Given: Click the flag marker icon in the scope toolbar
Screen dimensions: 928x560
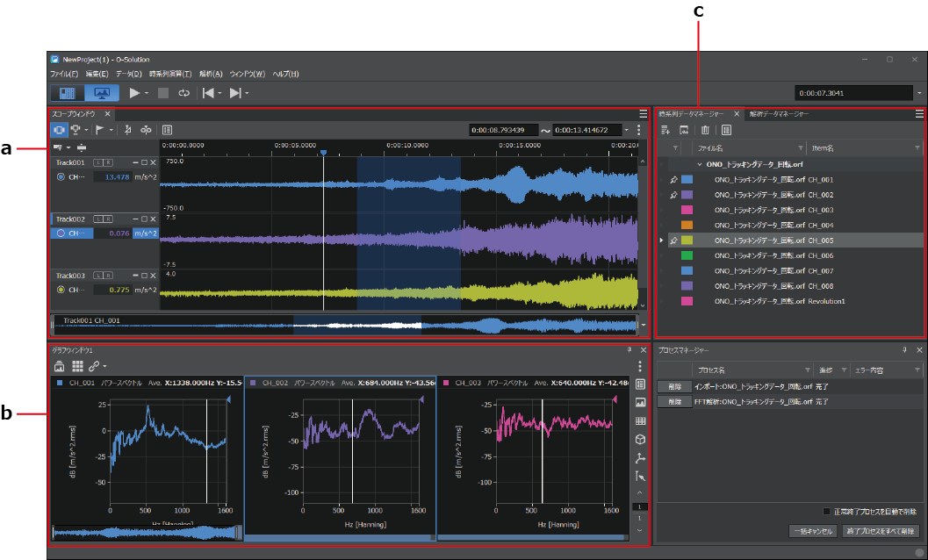Looking at the screenshot, I should tap(100, 129).
